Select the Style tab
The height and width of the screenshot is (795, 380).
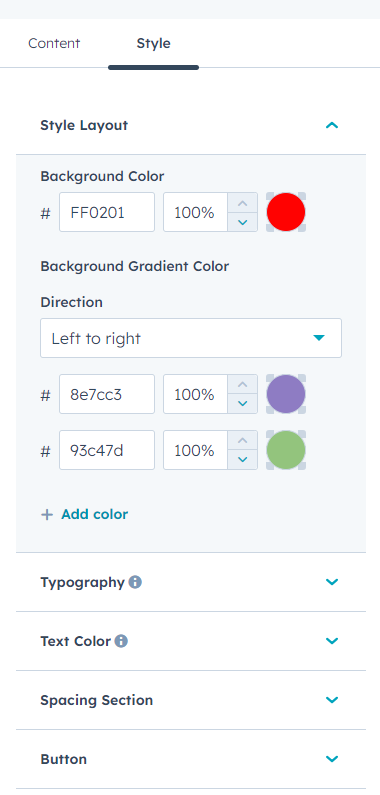point(153,44)
